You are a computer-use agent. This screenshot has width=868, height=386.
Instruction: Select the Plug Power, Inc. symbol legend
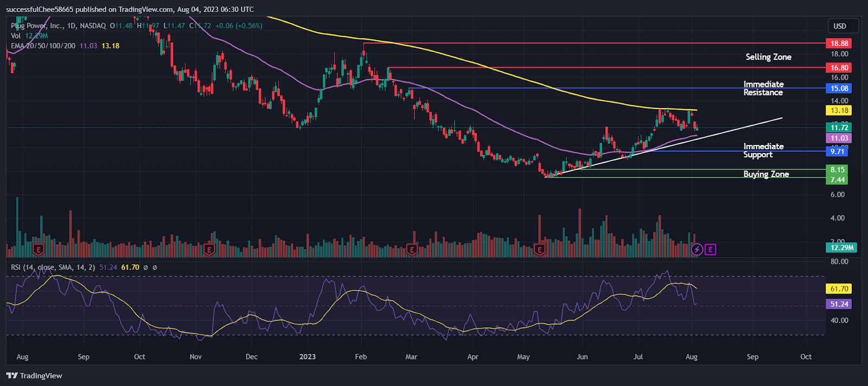point(59,26)
